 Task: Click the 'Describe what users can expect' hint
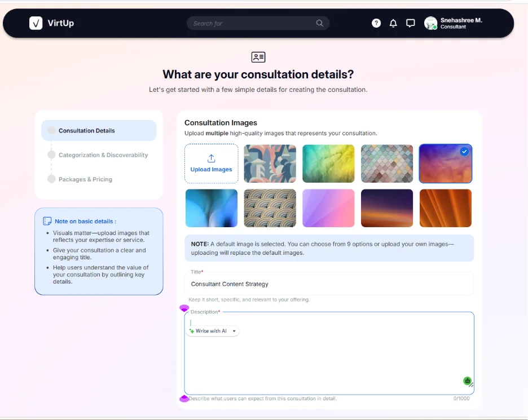[x=263, y=399]
